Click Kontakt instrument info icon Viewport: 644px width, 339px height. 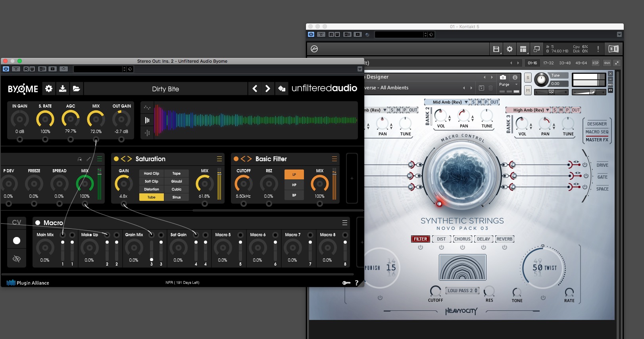(515, 77)
